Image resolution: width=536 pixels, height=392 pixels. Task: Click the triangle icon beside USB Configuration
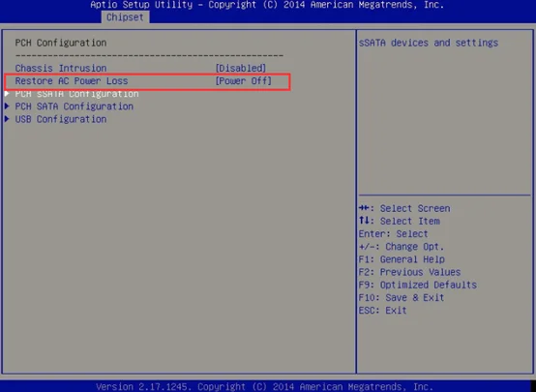click(x=7, y=119)
